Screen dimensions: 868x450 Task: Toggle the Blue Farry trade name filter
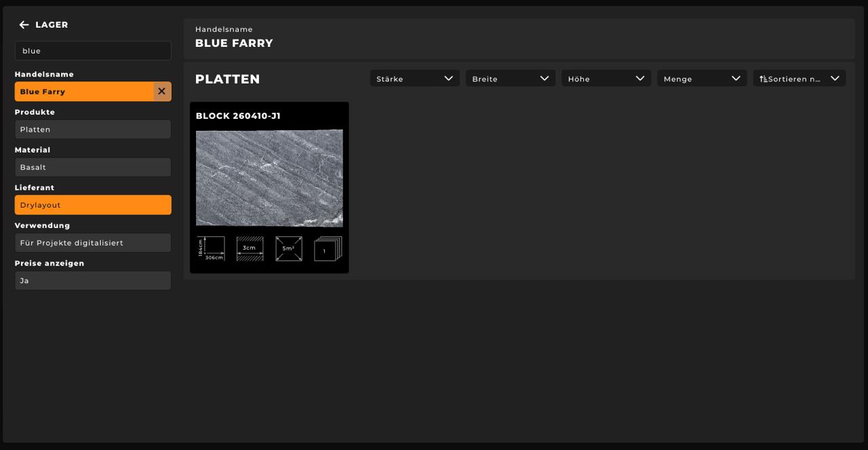(x=84, y=92)
